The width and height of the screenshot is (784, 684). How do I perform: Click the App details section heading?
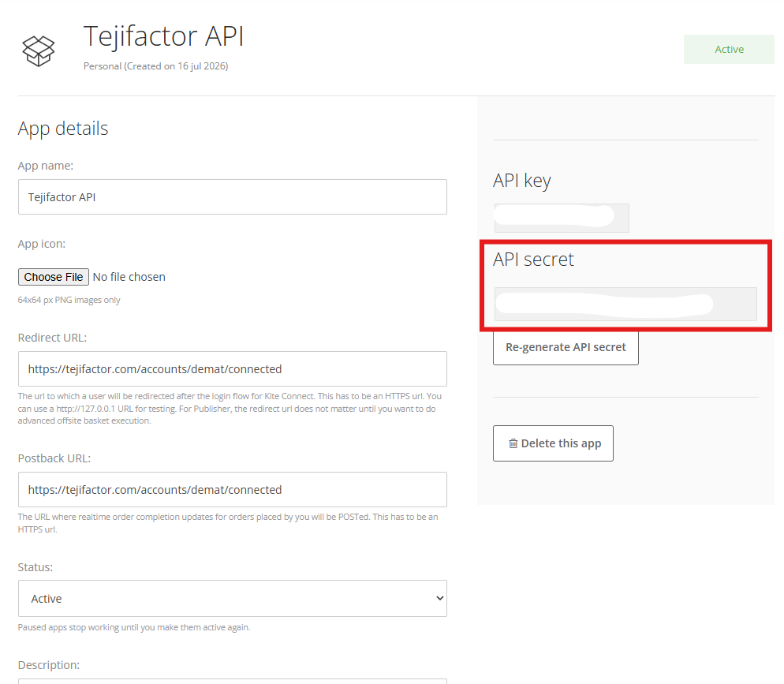63,129
